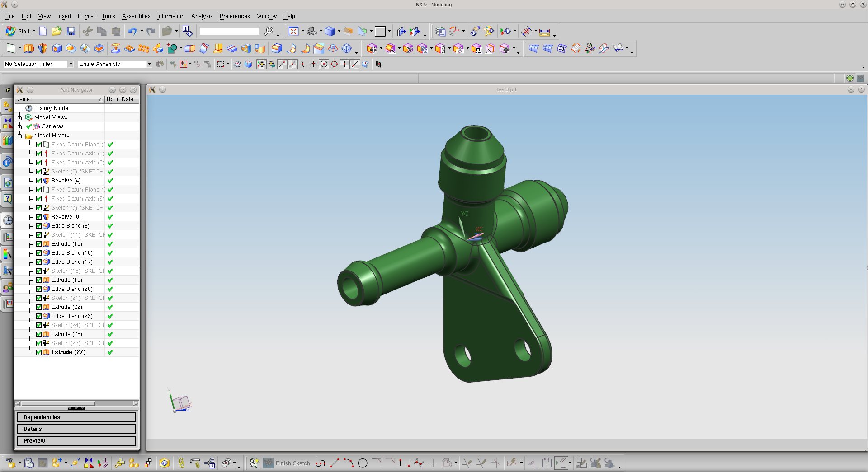
Task: Click the Sketch point plus icon
Action: (433, 463)
